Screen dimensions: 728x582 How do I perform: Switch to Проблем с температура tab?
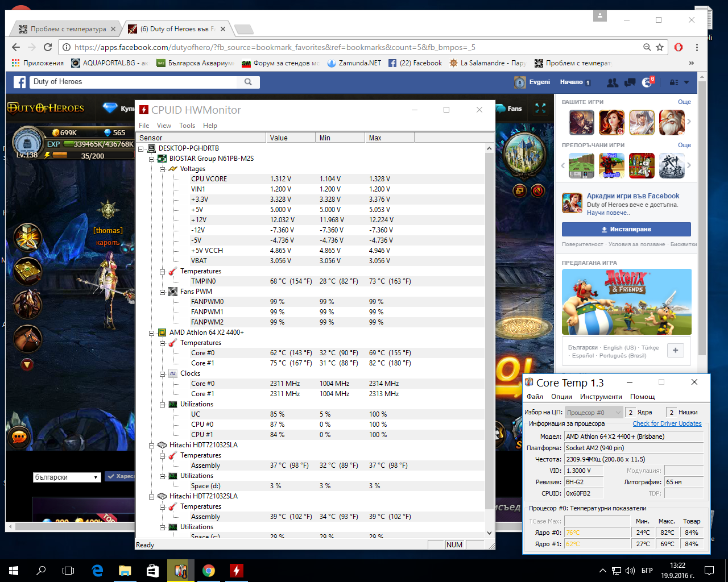tap(67, 29)
